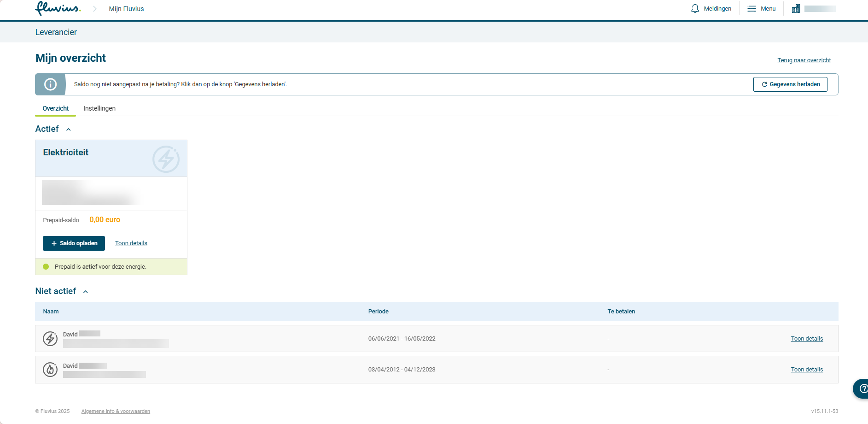
Task: Click the Saldo opladen button
Action: point(74,243)
